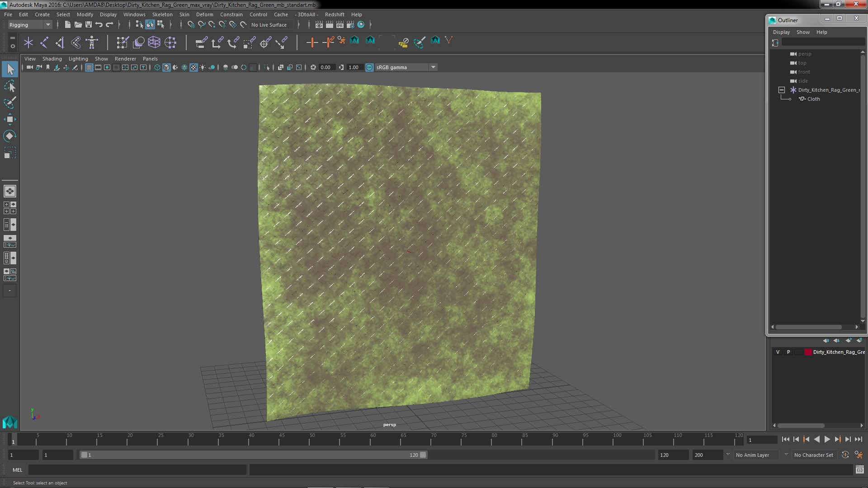Image resolution: width=868 pixels, height=488 pixels.
Task: Open the Render View clapper icon
Action: click(x=319, y=25)
